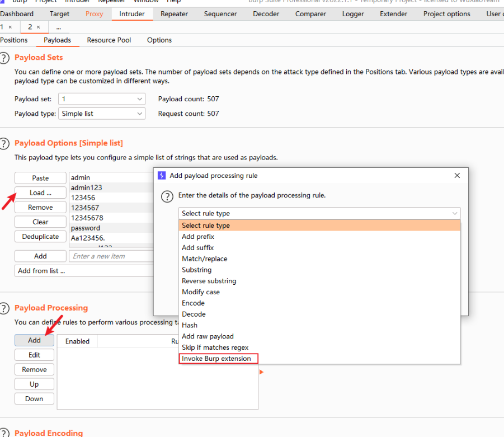This screenshot has width=504, height=437.
Task: Switch to the Sequencer tab
Action: coord(220,14)
